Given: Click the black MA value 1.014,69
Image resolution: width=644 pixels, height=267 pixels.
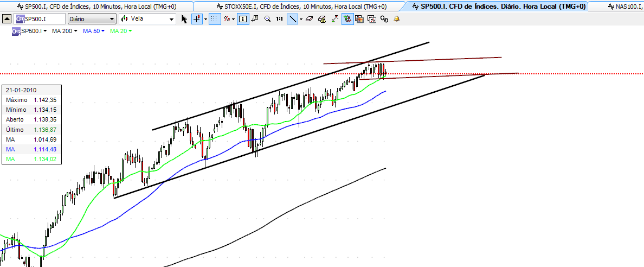Looking at the screenshot, I should click(45, 139).
